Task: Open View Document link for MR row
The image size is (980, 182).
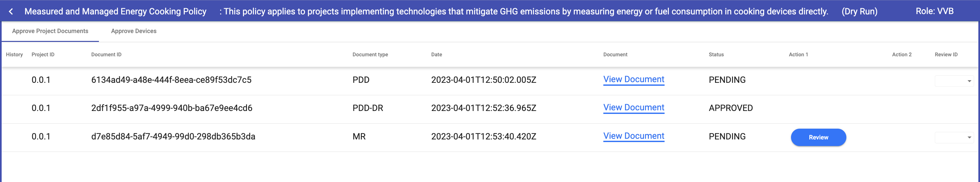Action: point(633,136)
